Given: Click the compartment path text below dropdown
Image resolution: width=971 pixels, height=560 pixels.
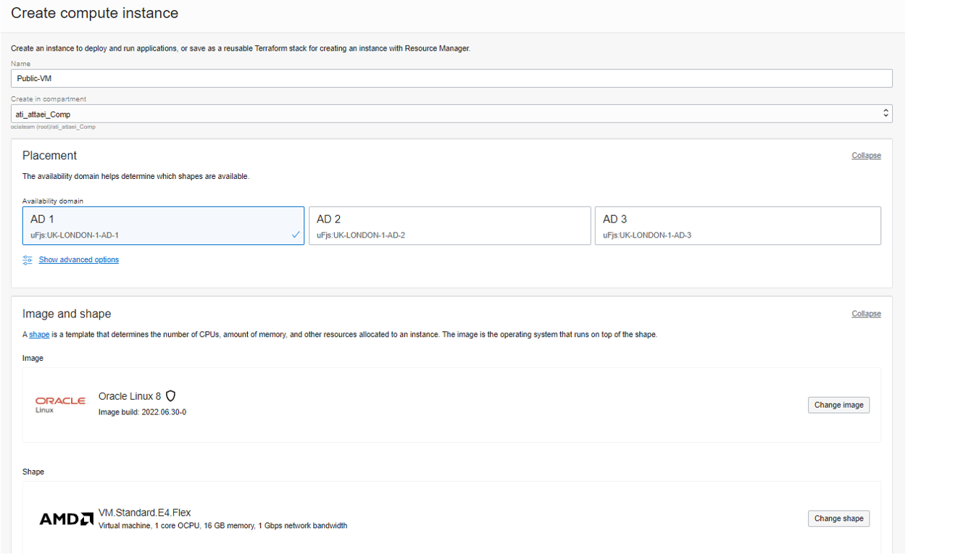Looking at the screenshot, I should (x=53, y=127).
